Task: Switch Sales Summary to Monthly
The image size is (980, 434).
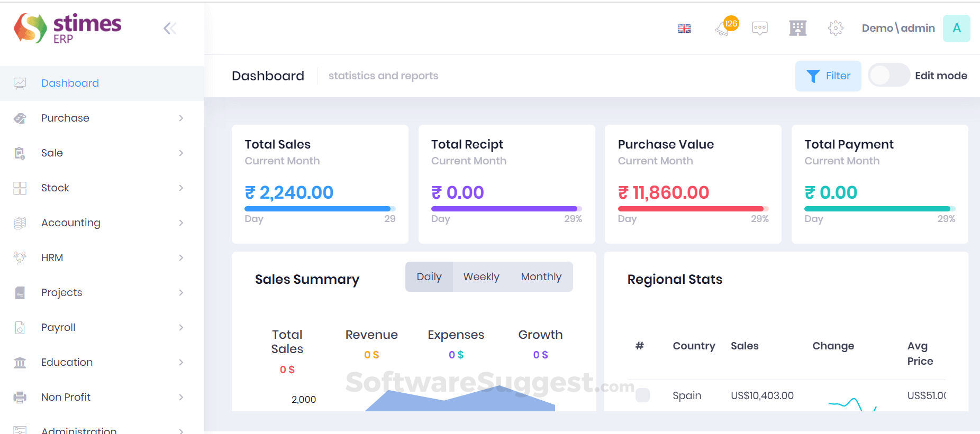Action: pyautogui.click(x=541, y=276)
